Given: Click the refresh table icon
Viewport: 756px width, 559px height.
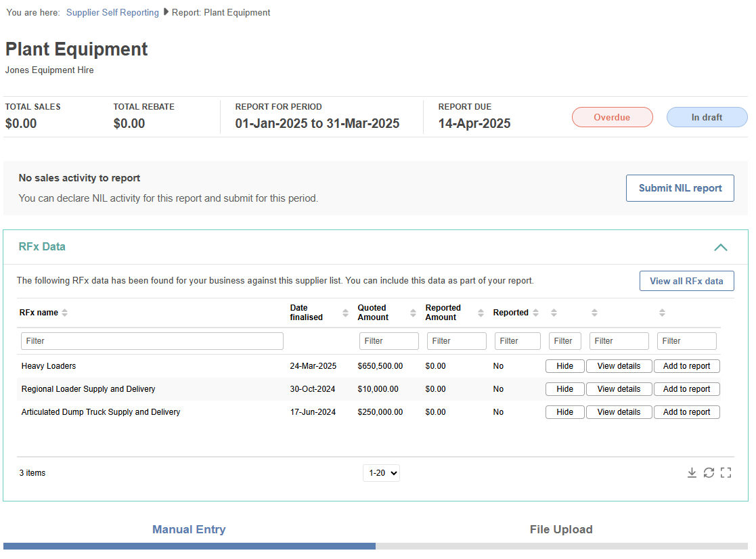Looking at the screenshot, I should (x=709, y=472).
